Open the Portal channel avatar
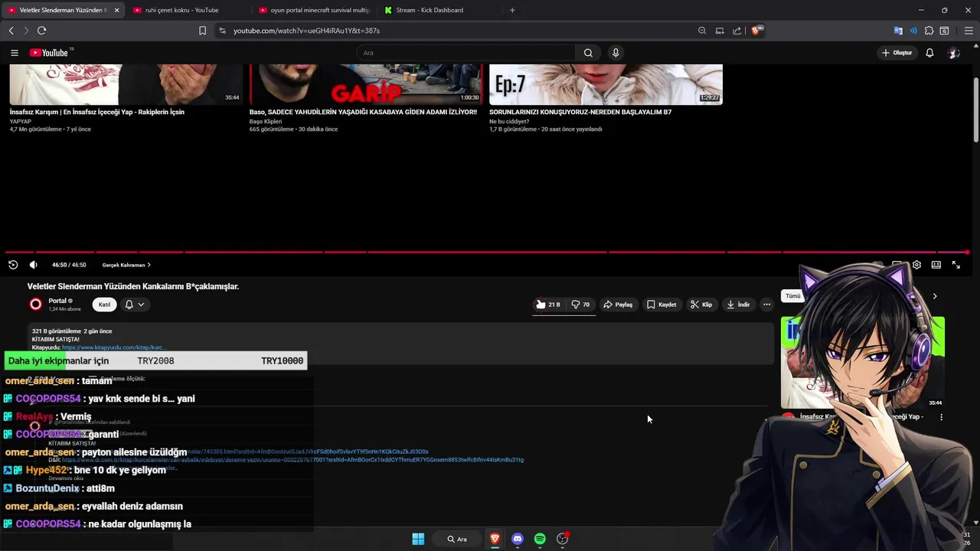 [x=35, y=305]
